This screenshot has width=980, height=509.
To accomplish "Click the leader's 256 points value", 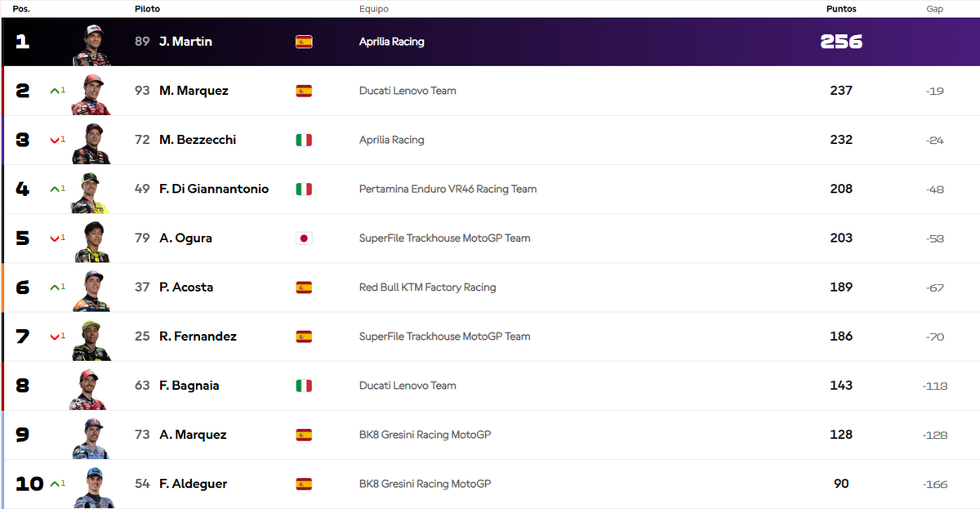I will pos(841,42).
